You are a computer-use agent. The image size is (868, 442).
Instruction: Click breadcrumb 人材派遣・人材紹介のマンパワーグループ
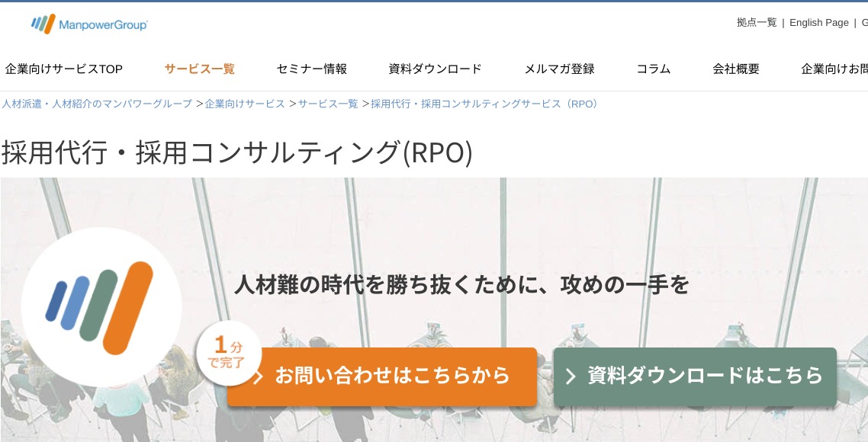97,104
